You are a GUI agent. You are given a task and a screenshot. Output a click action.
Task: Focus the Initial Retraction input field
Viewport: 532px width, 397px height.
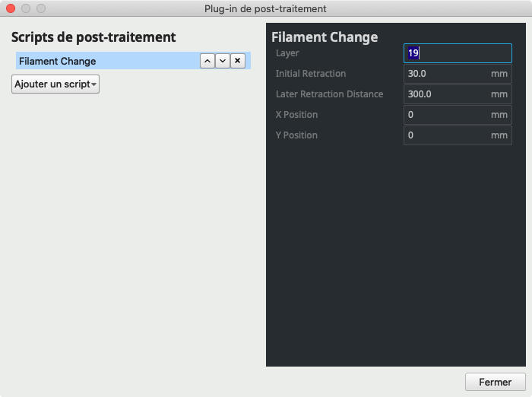pos(448,74)
